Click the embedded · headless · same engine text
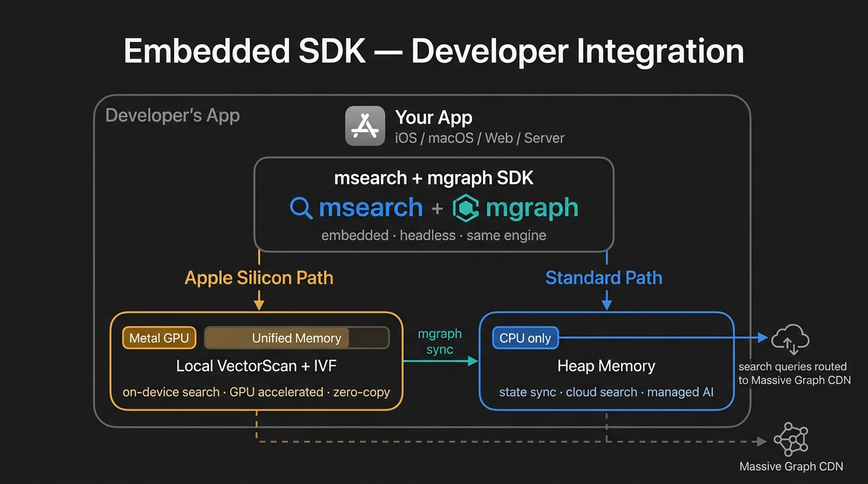This screenshot has width=868, height=484. coord(434,236)
